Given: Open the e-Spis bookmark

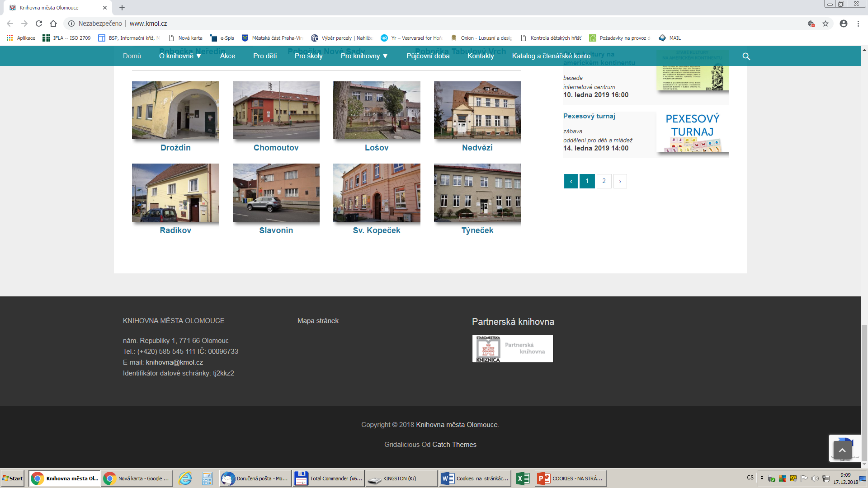Looking at the screenshot, I should [x=222, y=38].
